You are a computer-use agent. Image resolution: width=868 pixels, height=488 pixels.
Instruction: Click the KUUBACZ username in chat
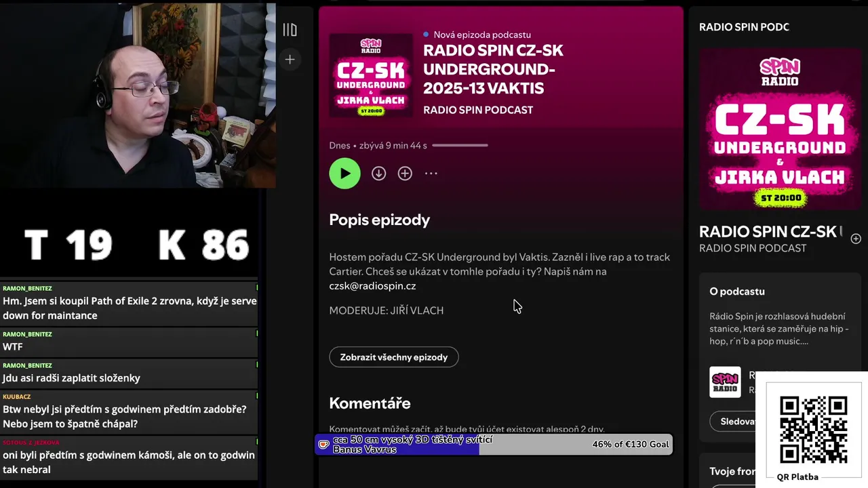[x=17, y=396]
